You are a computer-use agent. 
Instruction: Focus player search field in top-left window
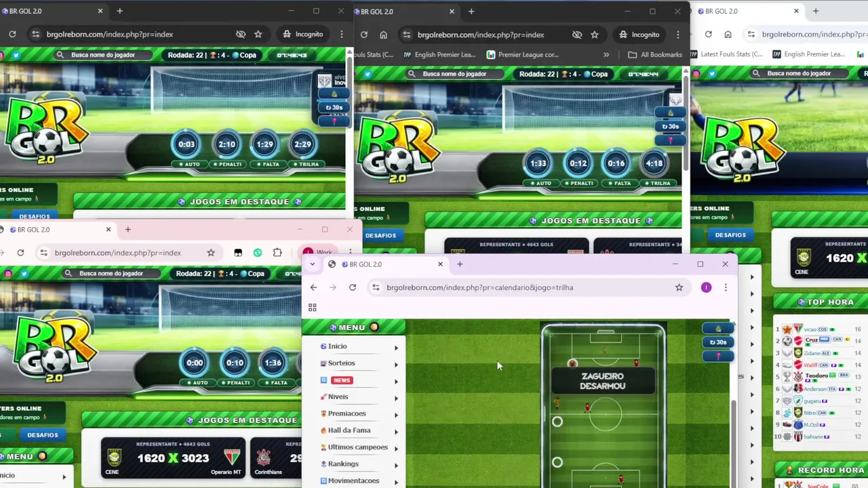click(x=103, y=55)
